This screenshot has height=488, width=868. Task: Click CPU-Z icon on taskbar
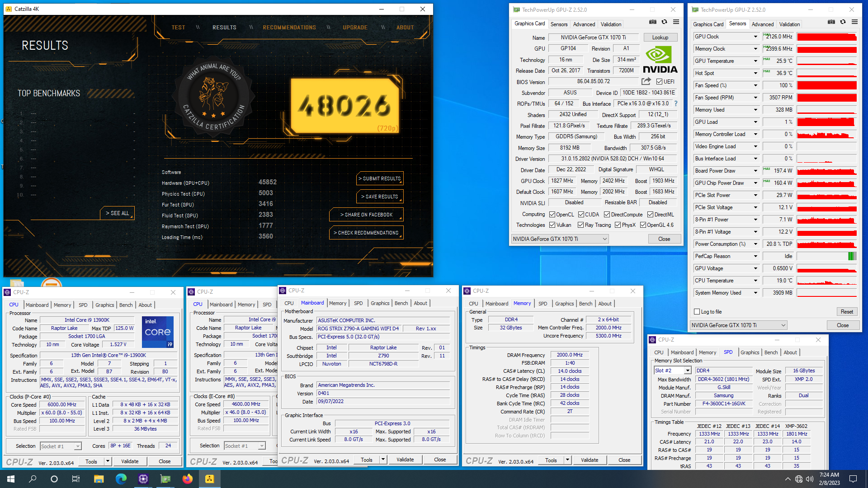[143, 479]
